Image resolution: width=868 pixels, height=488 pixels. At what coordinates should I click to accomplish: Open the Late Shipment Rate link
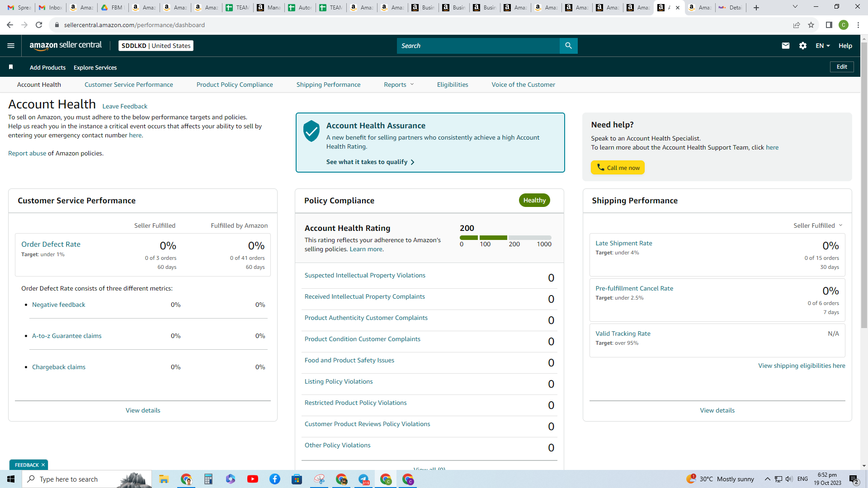(624, 243)
